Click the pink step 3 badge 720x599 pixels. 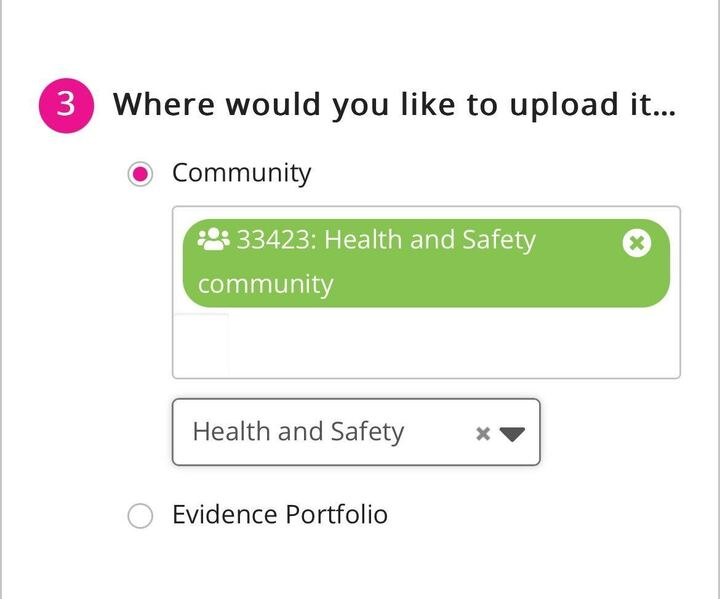point(66,105)
